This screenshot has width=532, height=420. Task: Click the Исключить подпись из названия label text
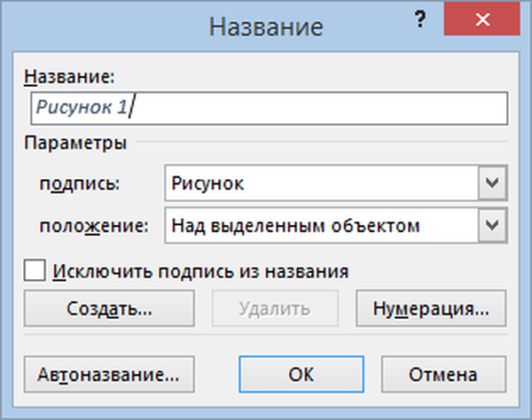199,270
